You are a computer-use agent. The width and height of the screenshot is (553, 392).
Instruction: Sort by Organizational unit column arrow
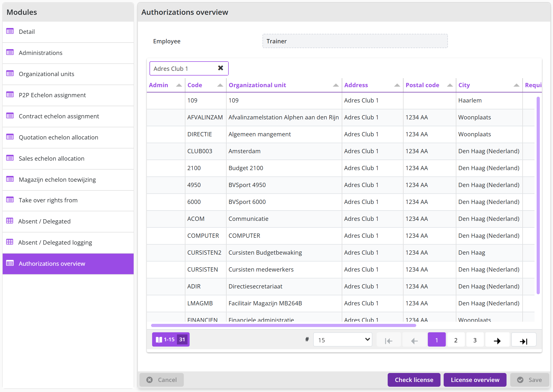tap(336, 85)
